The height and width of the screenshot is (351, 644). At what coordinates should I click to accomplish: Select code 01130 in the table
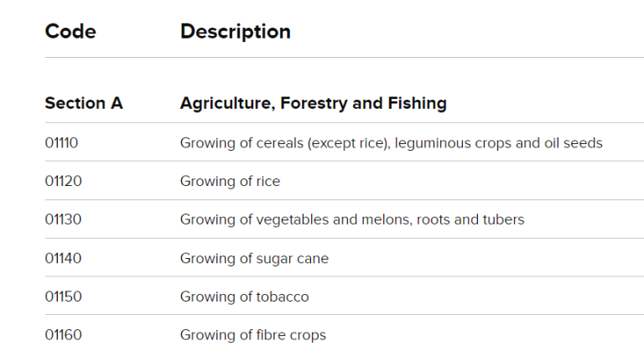63,220
